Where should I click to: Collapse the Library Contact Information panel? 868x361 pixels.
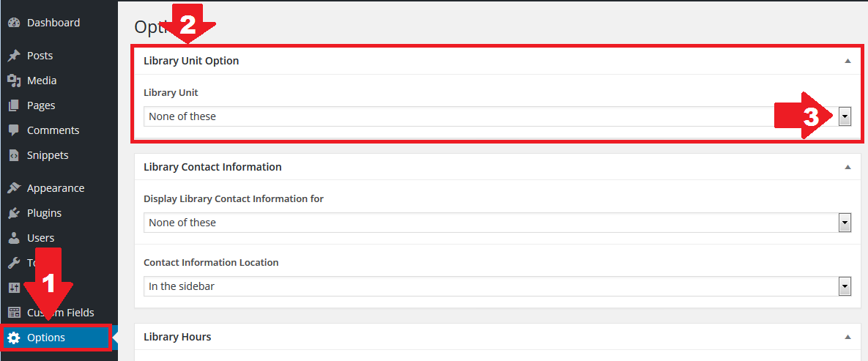(x=847, y=167)
